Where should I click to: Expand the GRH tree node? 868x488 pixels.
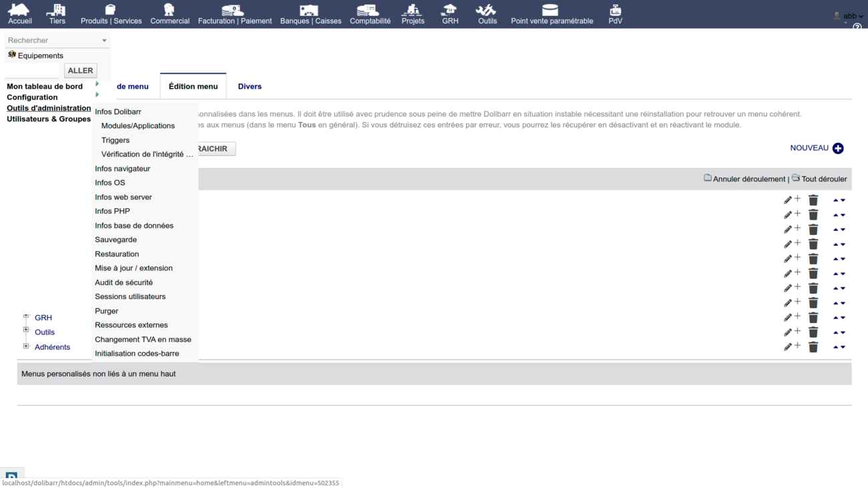[x=26, y=317]
